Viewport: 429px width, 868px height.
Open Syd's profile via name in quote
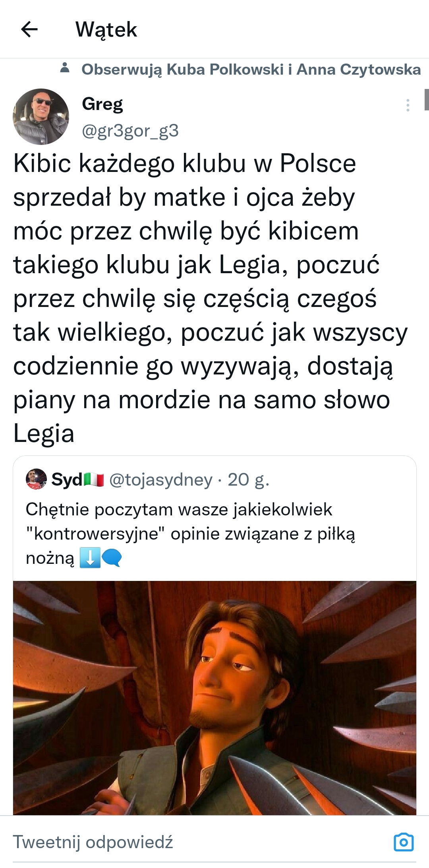click(x=67, y=480)
